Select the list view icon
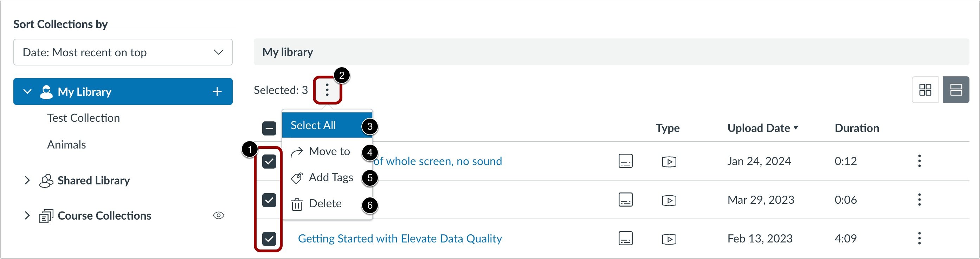Image resolution: width=980 pixels, height=259 pixels. click(x=956, y=90)
